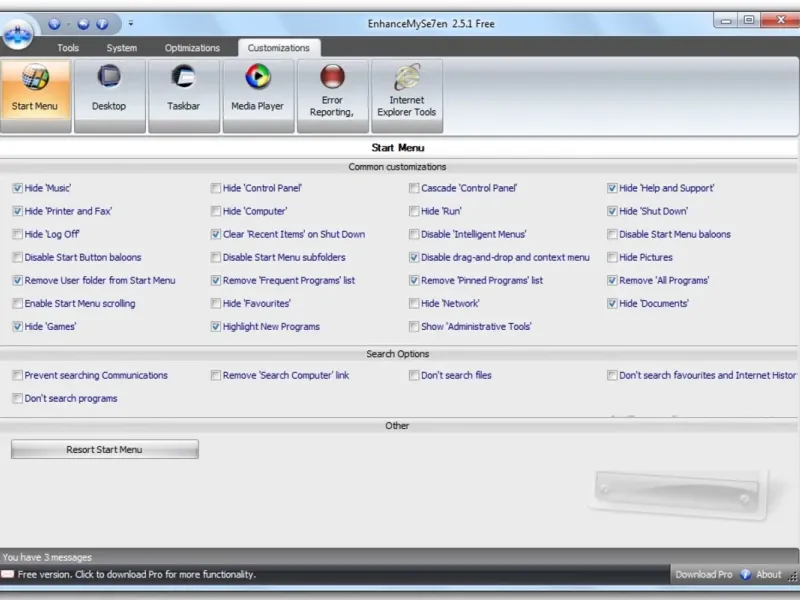The width and height of the screenshot is (800, 600).
Task: Enable Disable Start Button baloons
Action: [x=18, y=257]
